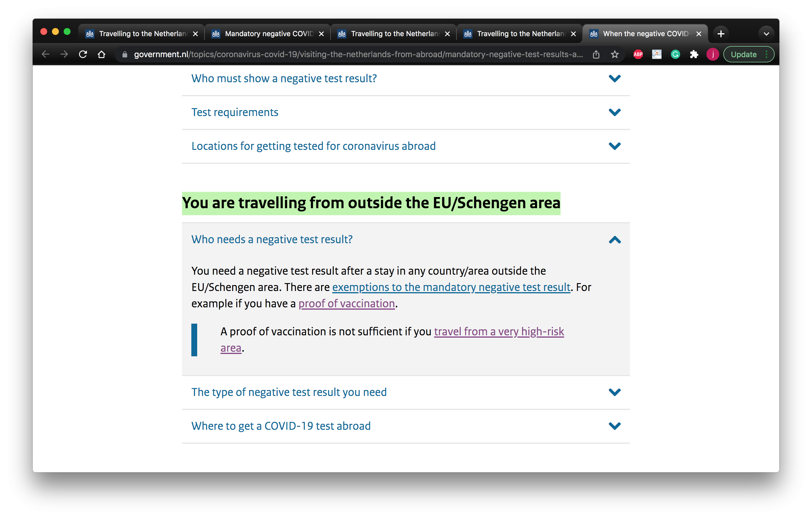Open the Adblock Plus extension icon
The image size is (812, 519).
click(638, 54)
